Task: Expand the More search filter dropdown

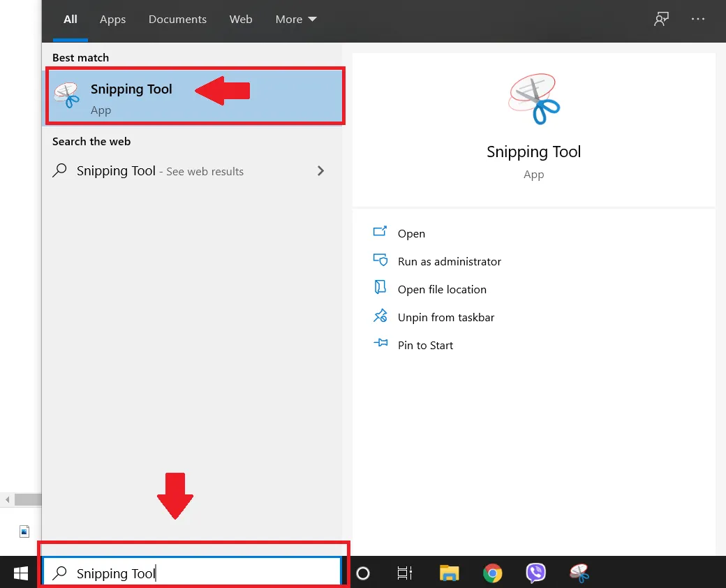Action: pos(295,19)
